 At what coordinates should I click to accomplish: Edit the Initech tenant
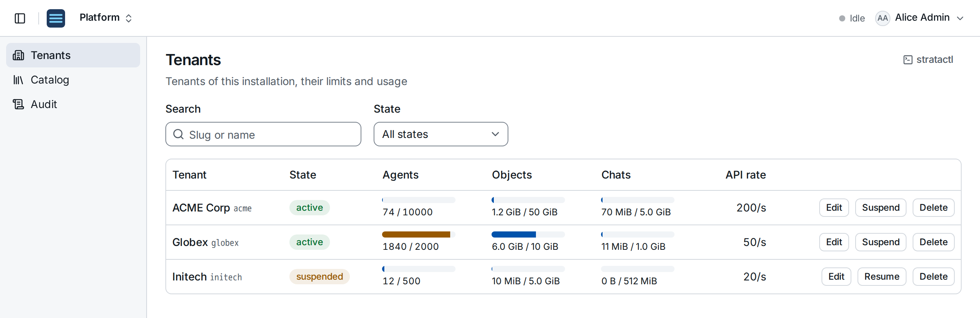[836, 277]
